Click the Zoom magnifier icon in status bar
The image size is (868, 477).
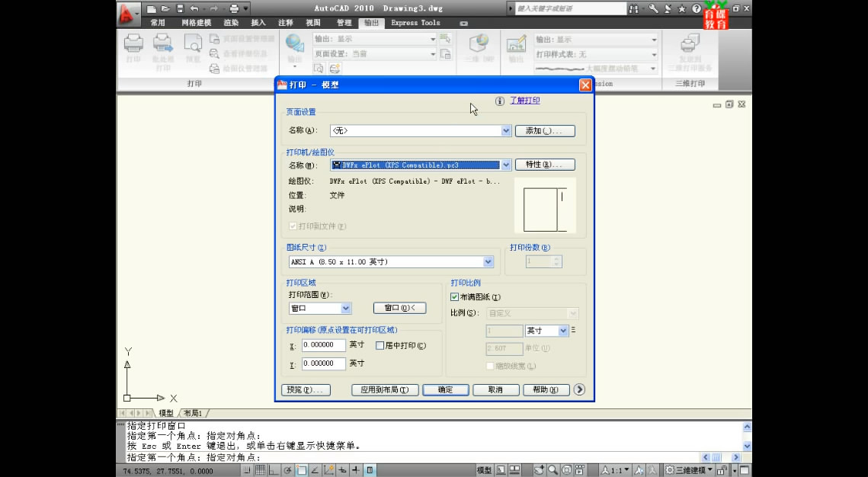point(553,470)
